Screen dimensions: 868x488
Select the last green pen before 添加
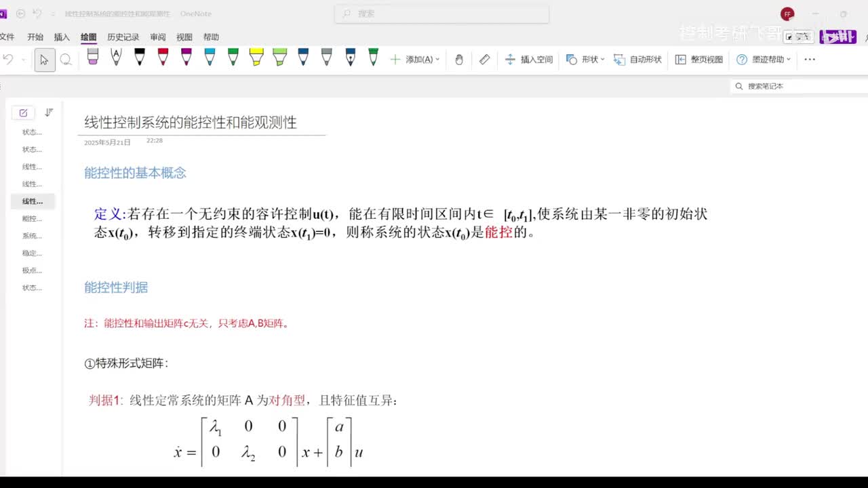click(373, 58)
